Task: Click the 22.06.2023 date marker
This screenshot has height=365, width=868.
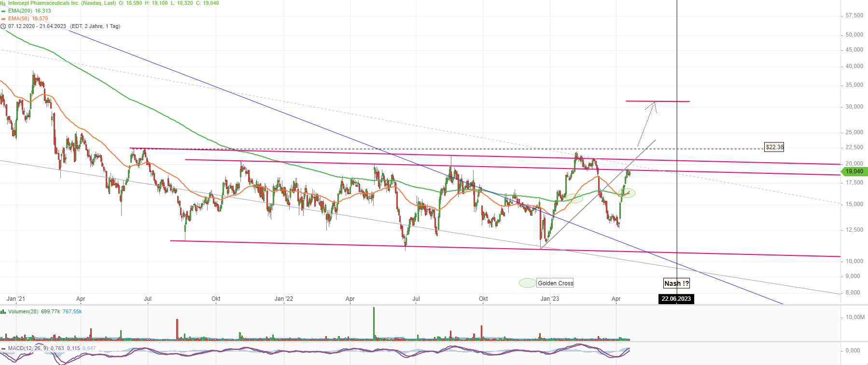Action: click(x=676, y=299)
